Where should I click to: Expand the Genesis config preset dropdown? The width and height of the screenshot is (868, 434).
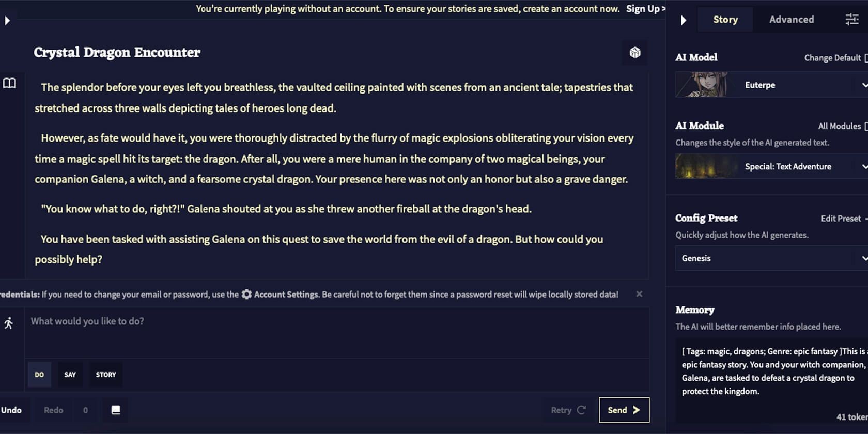pyautogui.click(x=772, y=258)
